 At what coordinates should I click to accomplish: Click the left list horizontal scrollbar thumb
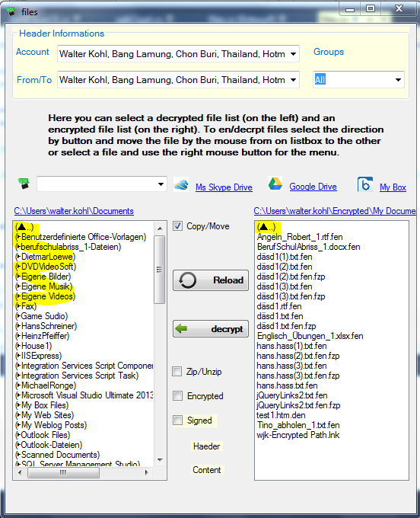[x=63, y=473]
